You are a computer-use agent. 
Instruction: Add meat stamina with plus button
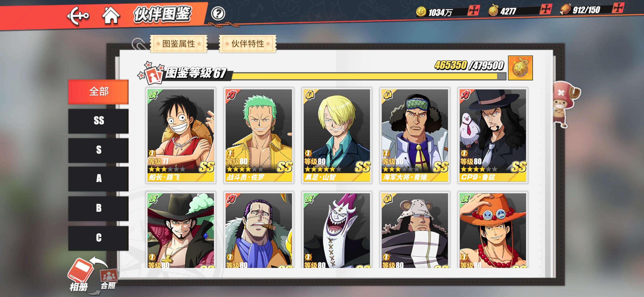point(618,8)
